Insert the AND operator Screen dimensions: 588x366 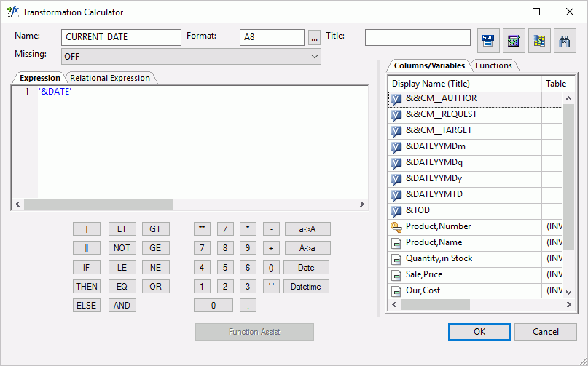[122, 306]
